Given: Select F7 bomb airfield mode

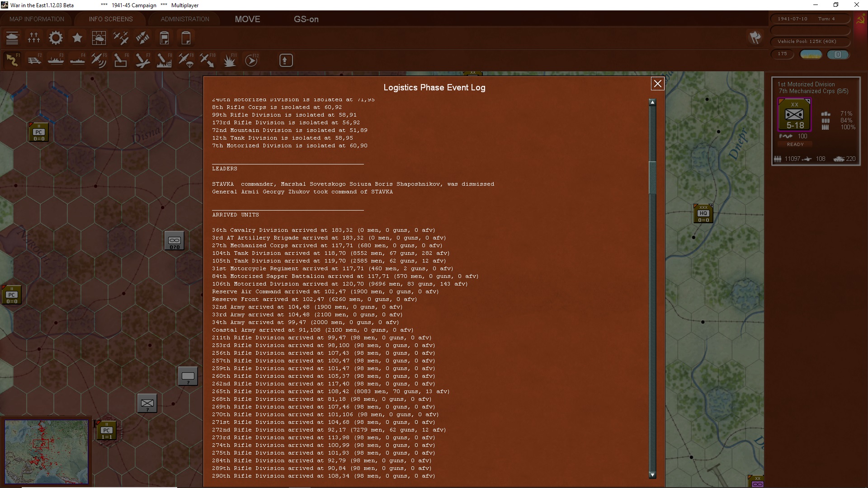Looking at the screenshot, I should (142, 60).
